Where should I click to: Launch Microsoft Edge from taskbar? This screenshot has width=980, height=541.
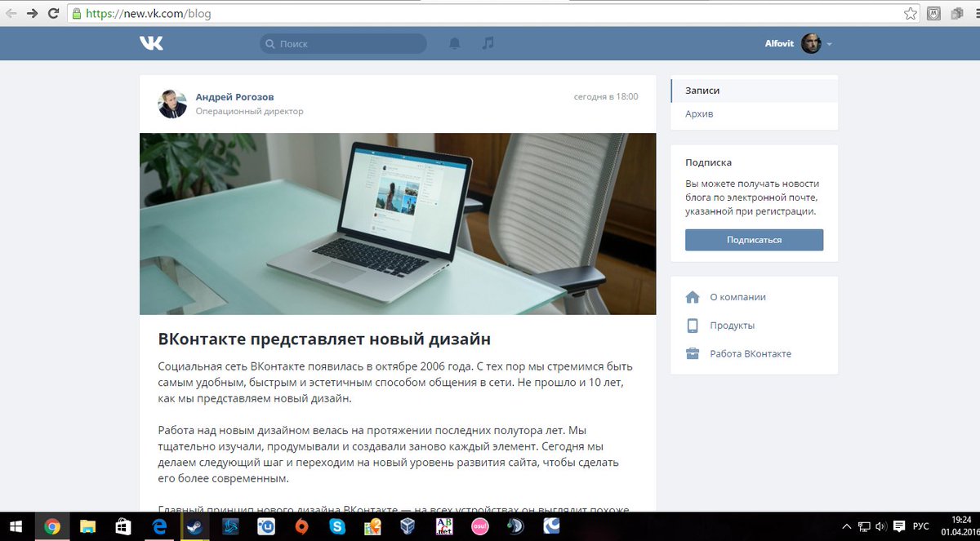(x=159, y=526)
